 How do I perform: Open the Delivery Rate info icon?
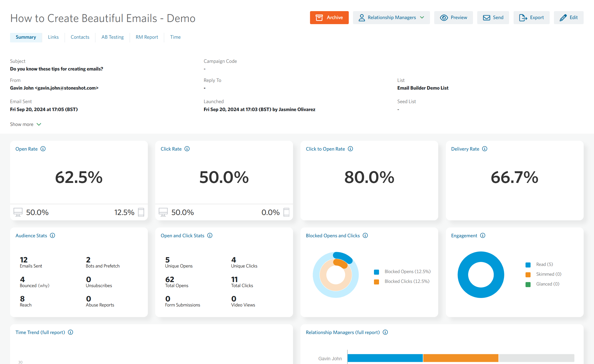(485, 149)
